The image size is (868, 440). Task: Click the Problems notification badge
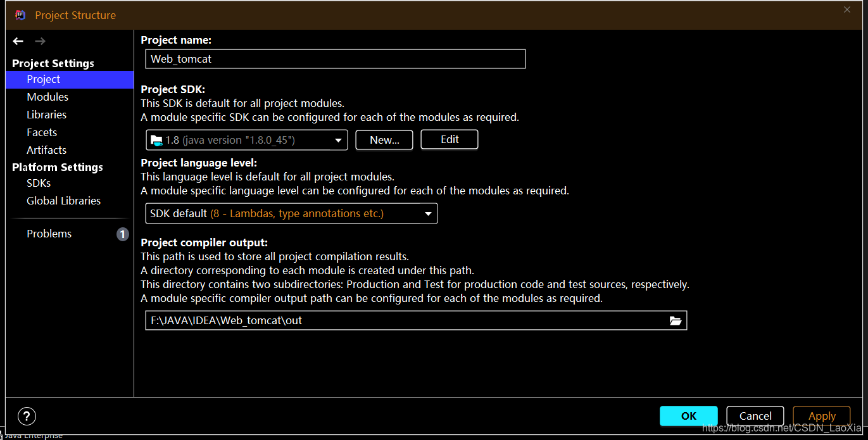pos(122,234)
